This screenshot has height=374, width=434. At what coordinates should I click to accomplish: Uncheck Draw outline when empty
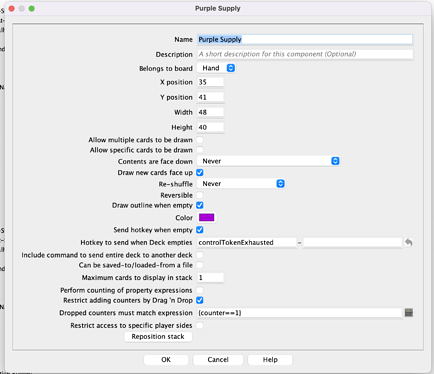pyautogui.click(x=200, y=205)
